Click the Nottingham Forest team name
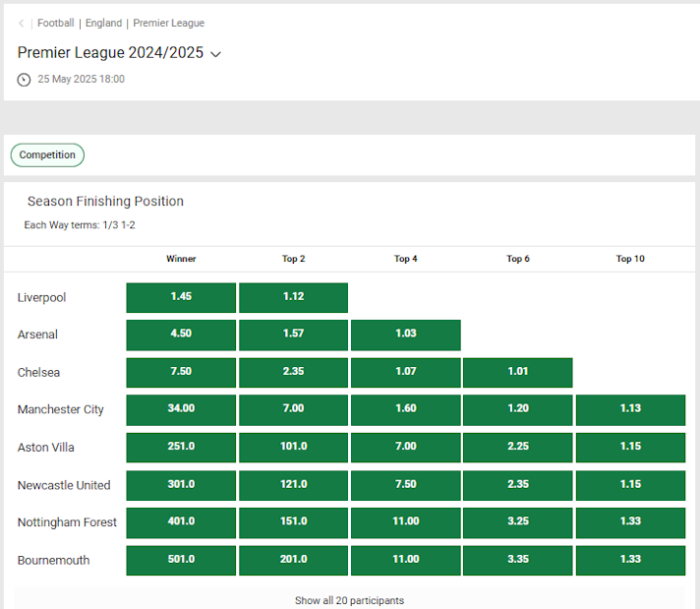 coord(67,522)
